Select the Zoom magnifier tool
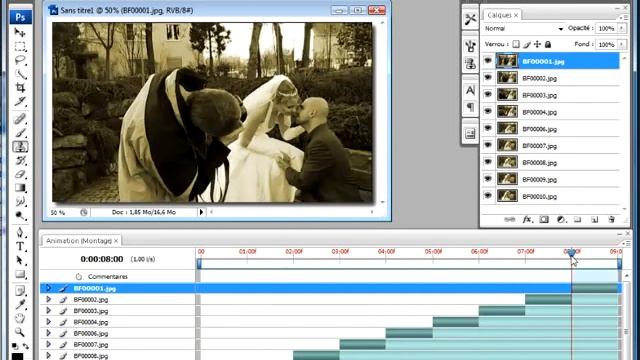The height and width of the screenshot is (360, 640). (20, 332)
